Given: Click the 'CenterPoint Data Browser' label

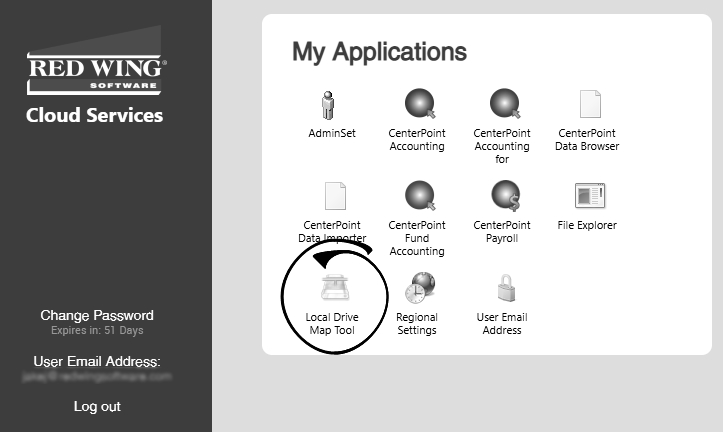Looking at the screenshot, I should click(587, 140).
